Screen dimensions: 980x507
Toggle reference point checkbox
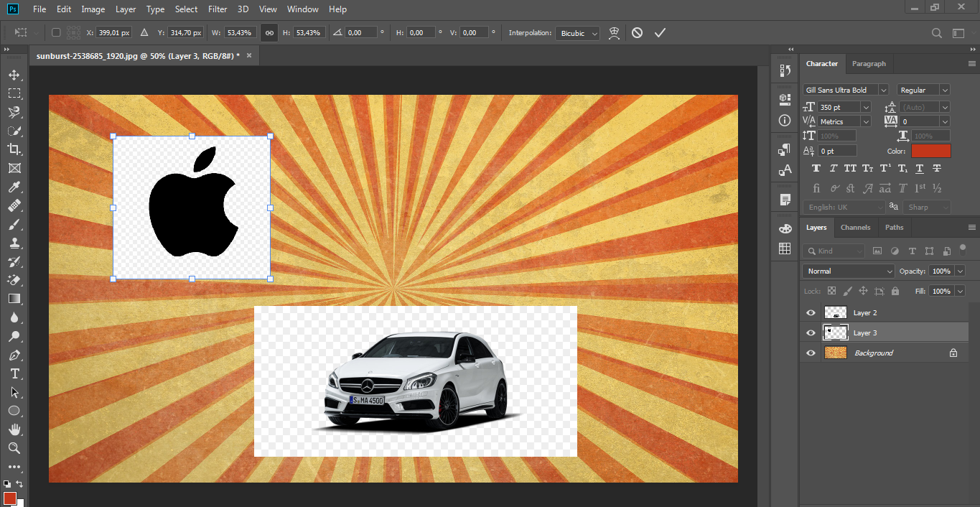(x=56, y=33)
